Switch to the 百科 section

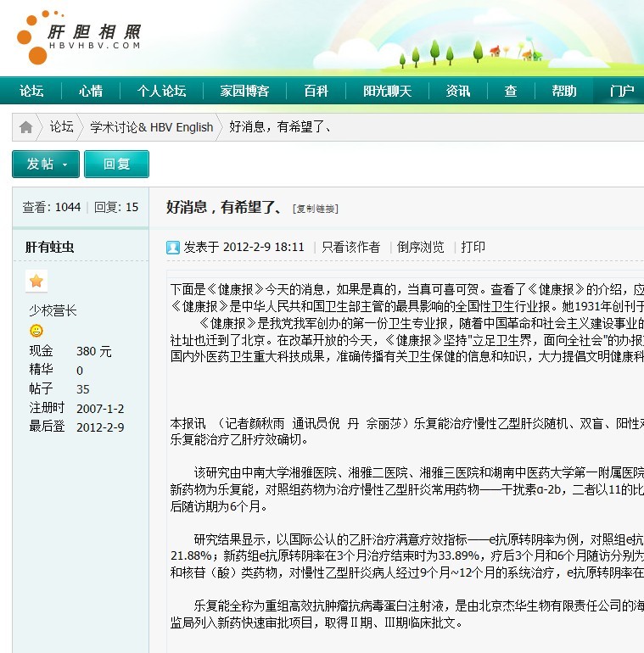coord(316,92)
